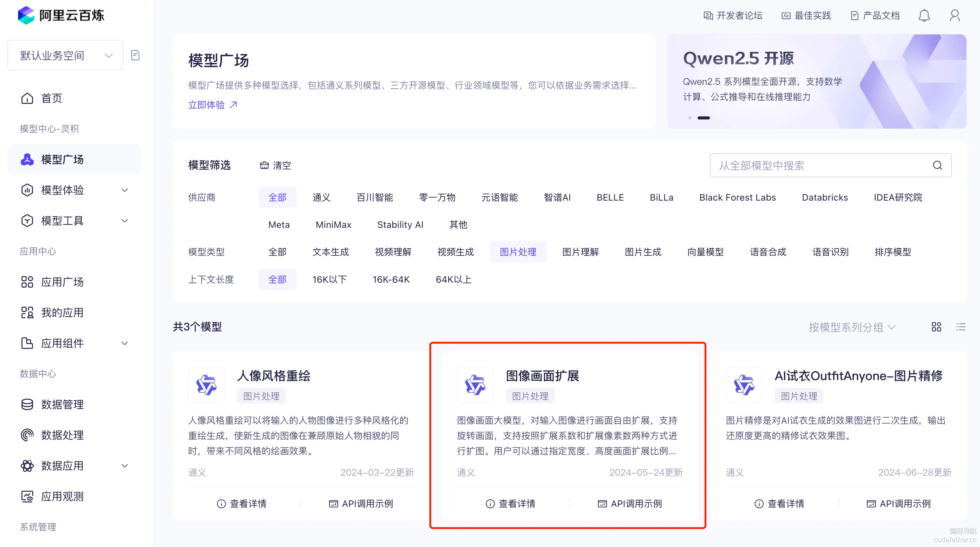
Task: Switch to list view layout
Action: (x=961, y=327)
